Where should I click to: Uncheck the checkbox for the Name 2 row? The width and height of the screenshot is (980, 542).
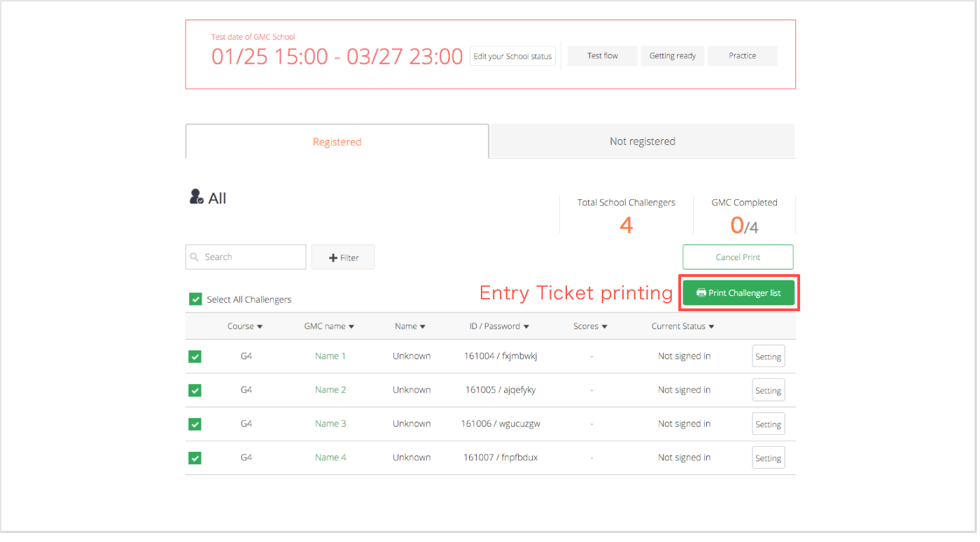coord(195,390)
